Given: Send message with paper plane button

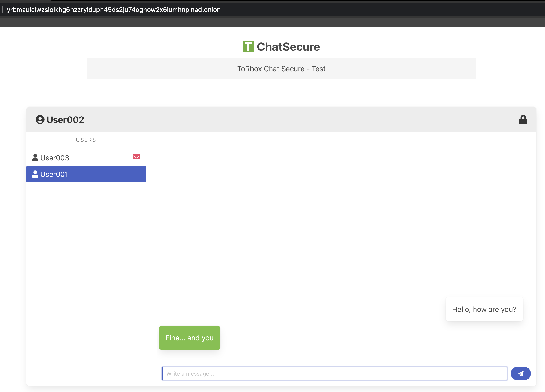Looking at the screenshot, I should pyautogui.click(x=521, y=373).
